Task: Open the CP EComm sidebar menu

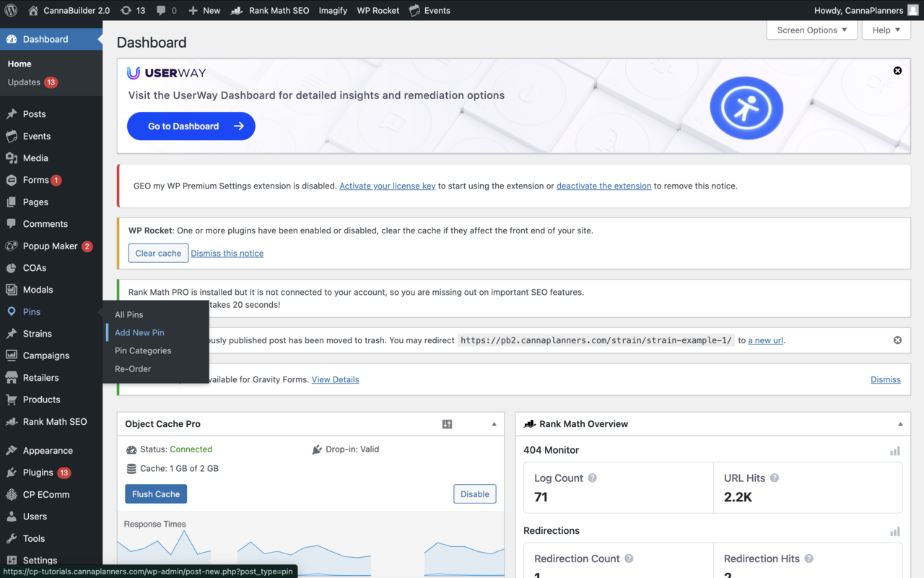Action: [51, 494]
